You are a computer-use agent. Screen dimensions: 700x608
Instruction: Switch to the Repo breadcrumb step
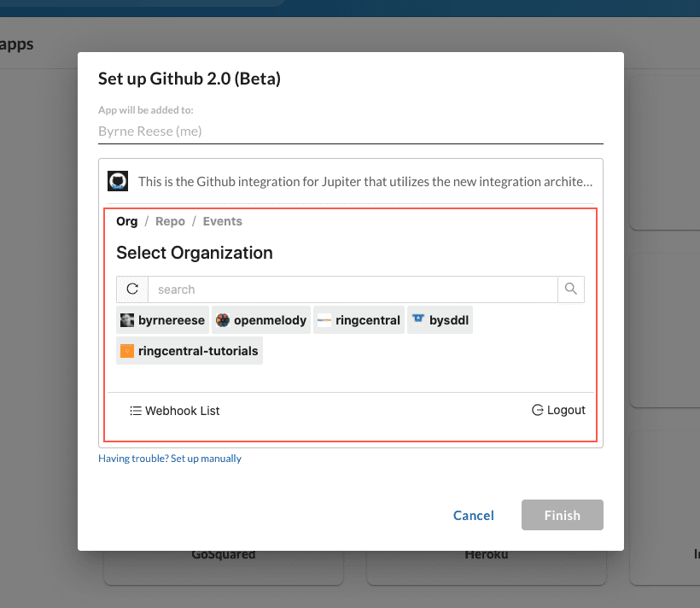(170, 221)
